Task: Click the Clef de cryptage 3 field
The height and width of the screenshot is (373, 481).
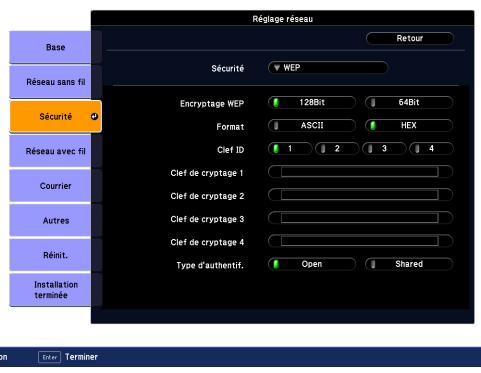Action: [360, 218]
